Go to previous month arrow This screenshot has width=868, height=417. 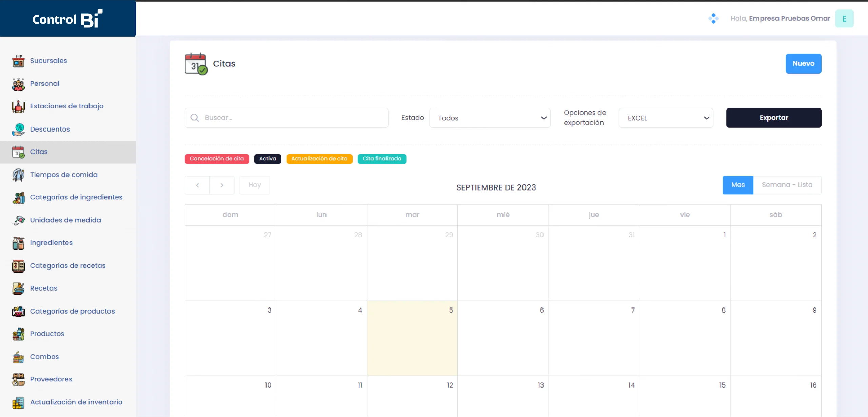[x=197, y=185]
